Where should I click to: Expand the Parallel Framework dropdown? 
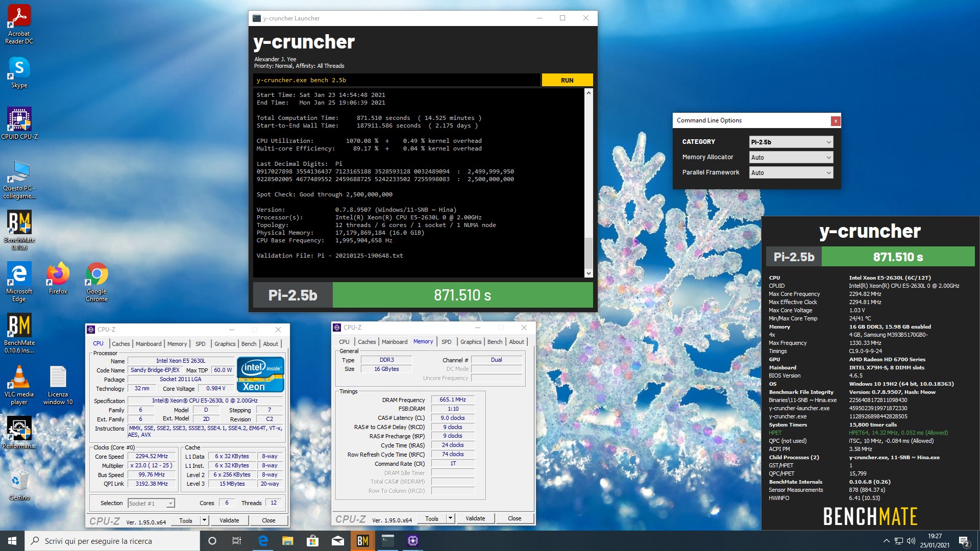click(x=791, y=172)
